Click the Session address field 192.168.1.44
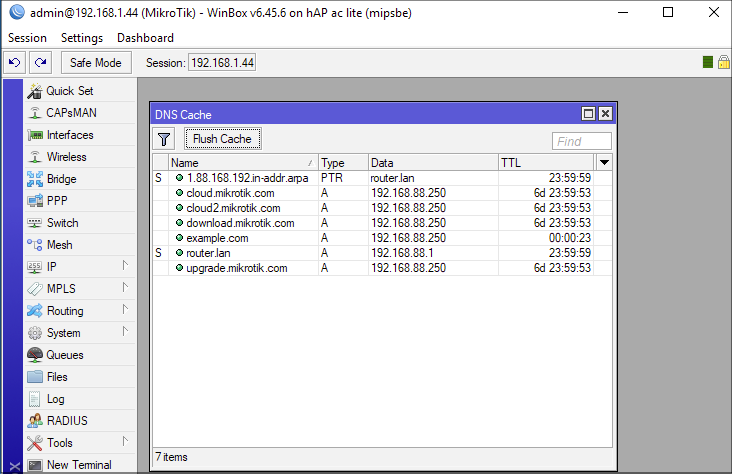Screen dimensions: 732x474 pyautogui.click(x=222, y=63)
